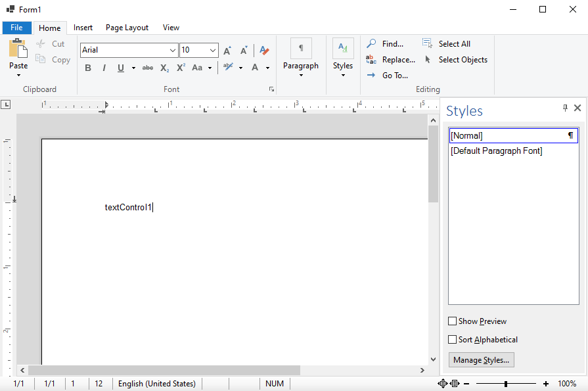Enable the Sort Alphabetical checkbox
Screen dimensions: 588x391
(452, 340)
